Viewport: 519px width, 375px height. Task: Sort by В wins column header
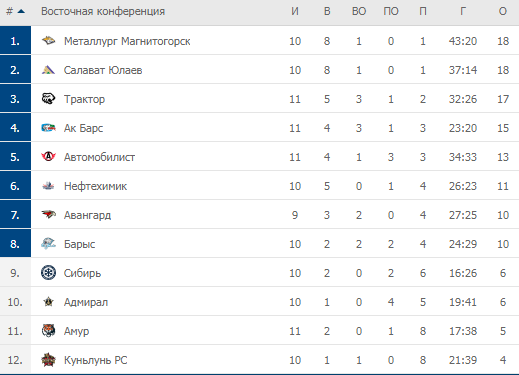327,12
